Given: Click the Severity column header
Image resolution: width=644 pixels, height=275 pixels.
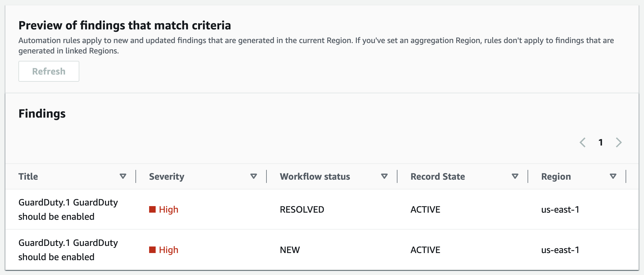Looking at the screenshot, I should tap(167, 176).
